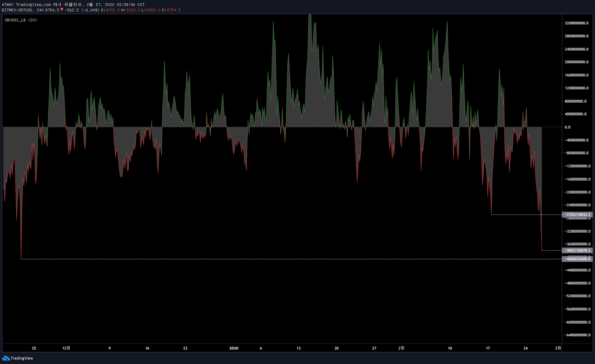Screen dimensions: 595x364
Task: Click the 12월 date label on time axis
Action: (66, 347)
